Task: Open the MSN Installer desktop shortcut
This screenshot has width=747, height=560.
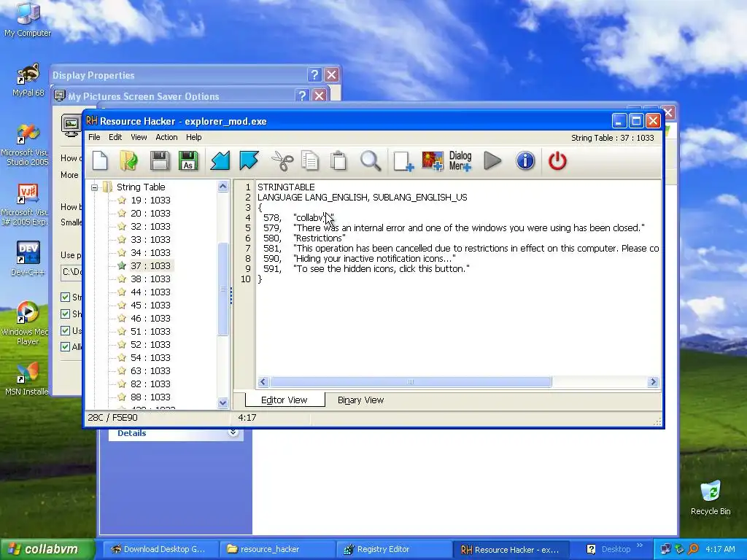Action: 27,379
